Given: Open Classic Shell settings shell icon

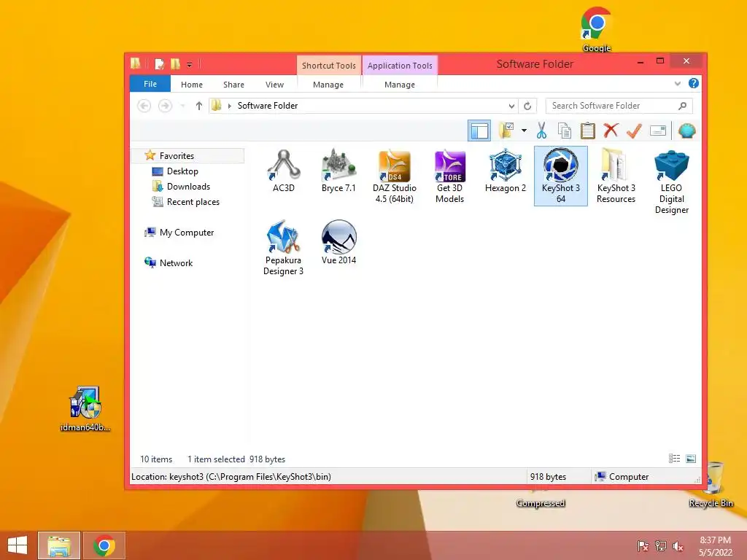Looking at the screenshot, I should tap(687, 131).
